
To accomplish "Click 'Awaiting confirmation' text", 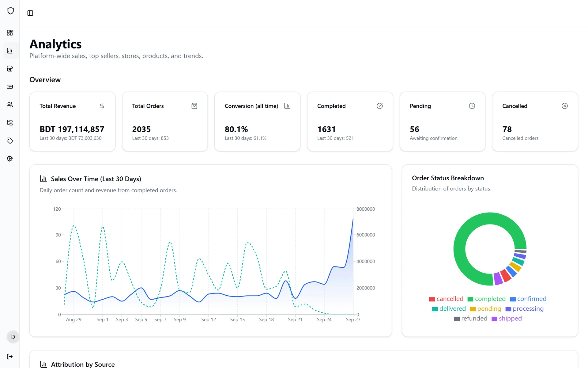I will [x=434, y=138].
